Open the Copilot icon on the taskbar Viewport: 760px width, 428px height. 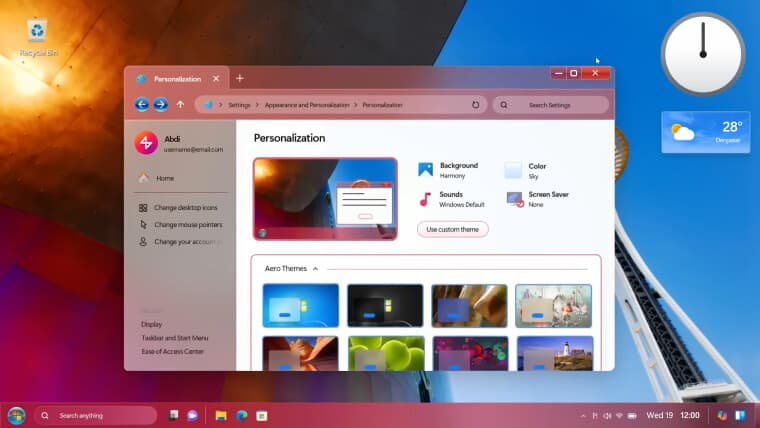(x=722, y=415)
